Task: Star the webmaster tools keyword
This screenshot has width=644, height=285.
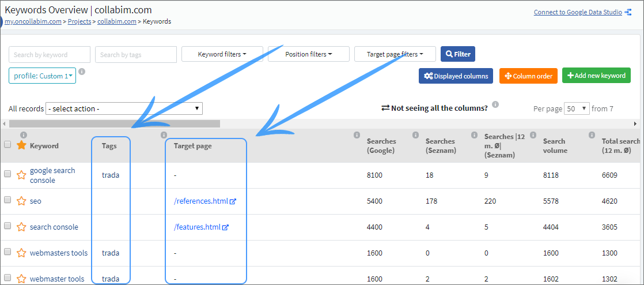Action: pos(21,279)
